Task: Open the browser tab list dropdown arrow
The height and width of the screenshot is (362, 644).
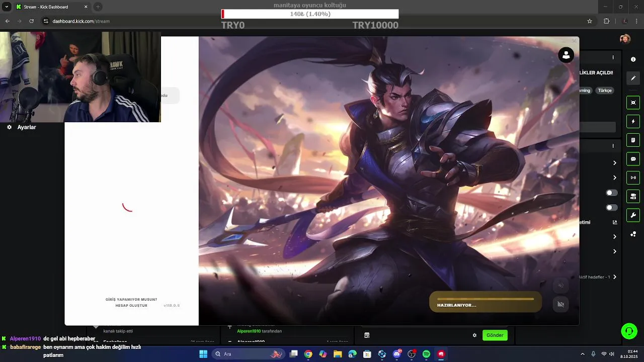Action: click(7, 7)
